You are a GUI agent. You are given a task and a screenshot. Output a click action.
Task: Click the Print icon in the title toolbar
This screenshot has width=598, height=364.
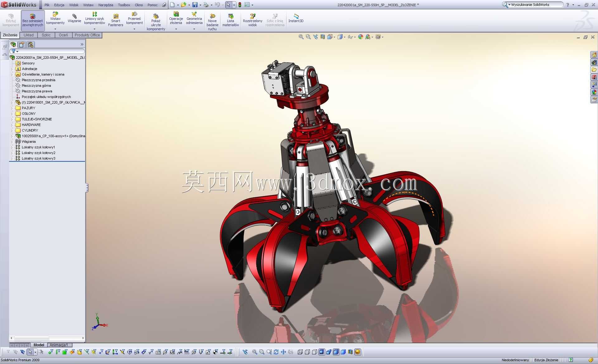coord(206,5)
